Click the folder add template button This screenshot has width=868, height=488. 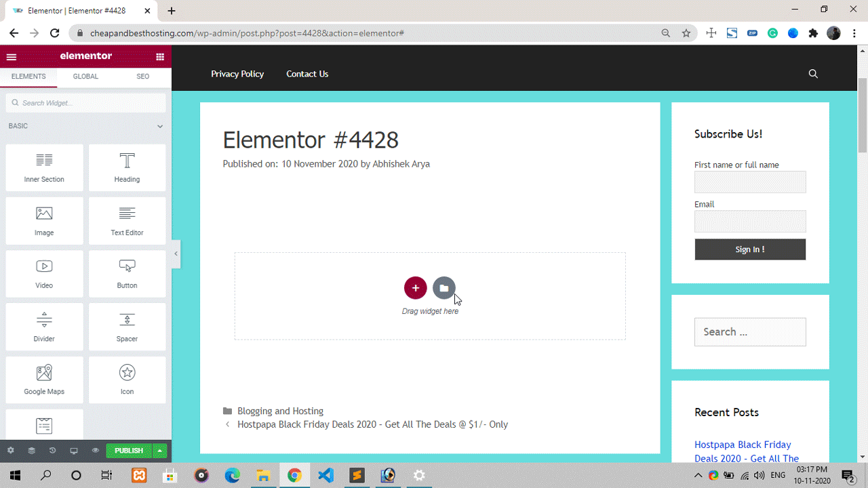[444, 288]
